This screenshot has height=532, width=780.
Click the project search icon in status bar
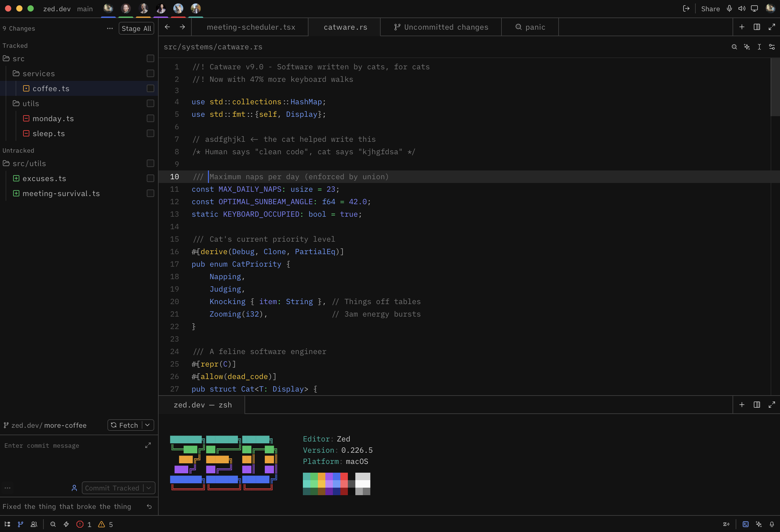point(53,524)
